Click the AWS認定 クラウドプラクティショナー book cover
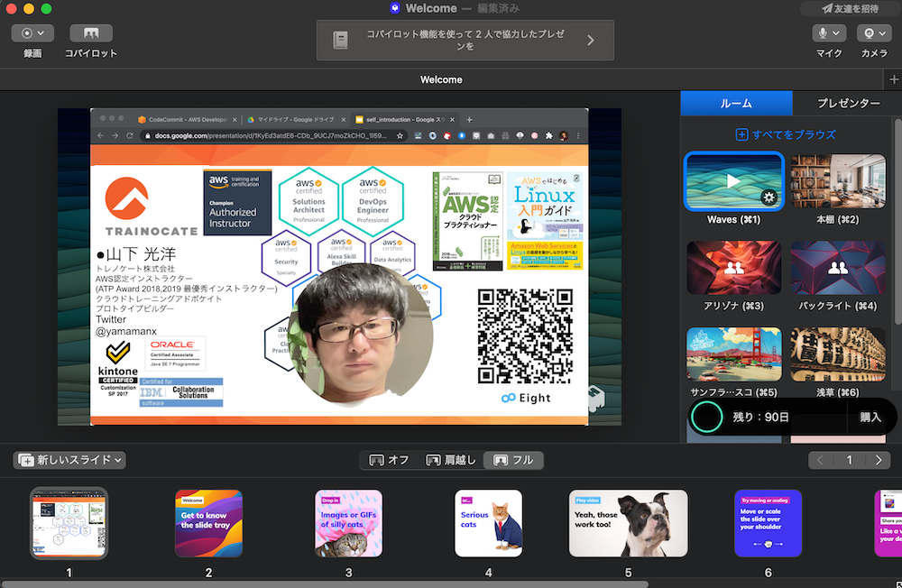The width and height of the screenshot is (902, 588). (x=467, y=221)
